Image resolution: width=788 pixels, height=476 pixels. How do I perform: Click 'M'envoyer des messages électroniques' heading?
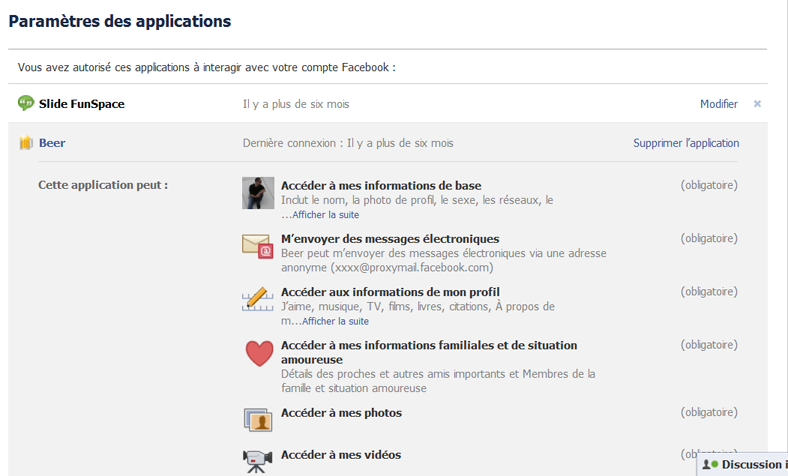click(x=390, y=239)
